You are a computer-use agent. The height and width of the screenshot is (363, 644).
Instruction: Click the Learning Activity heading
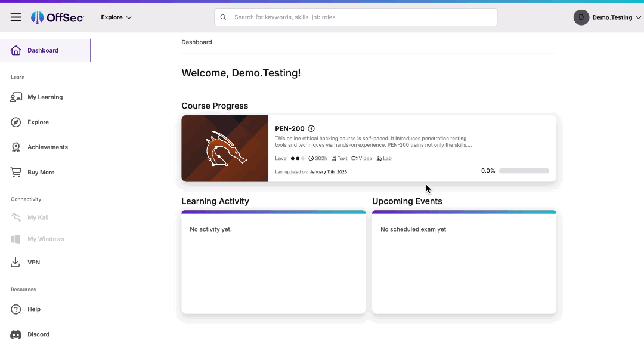pos(215,201)
